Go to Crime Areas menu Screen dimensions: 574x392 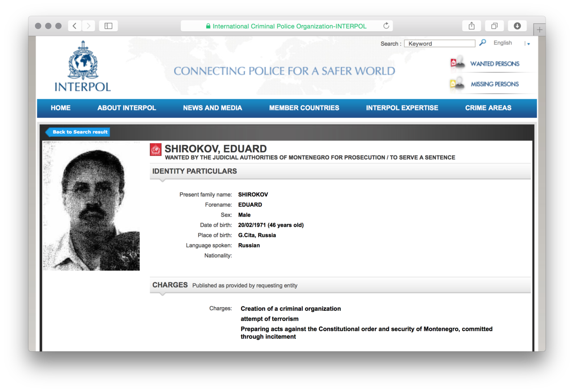tap(488, 108)
